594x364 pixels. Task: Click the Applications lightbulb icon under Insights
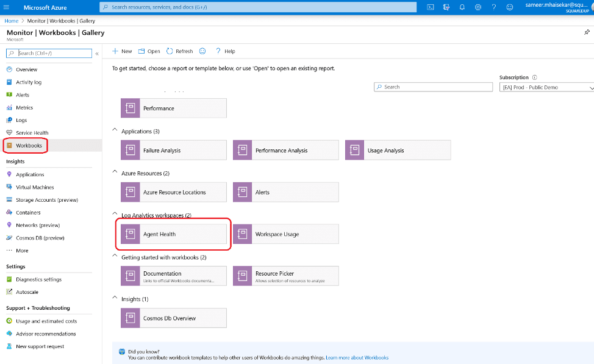tap(10, 174)
